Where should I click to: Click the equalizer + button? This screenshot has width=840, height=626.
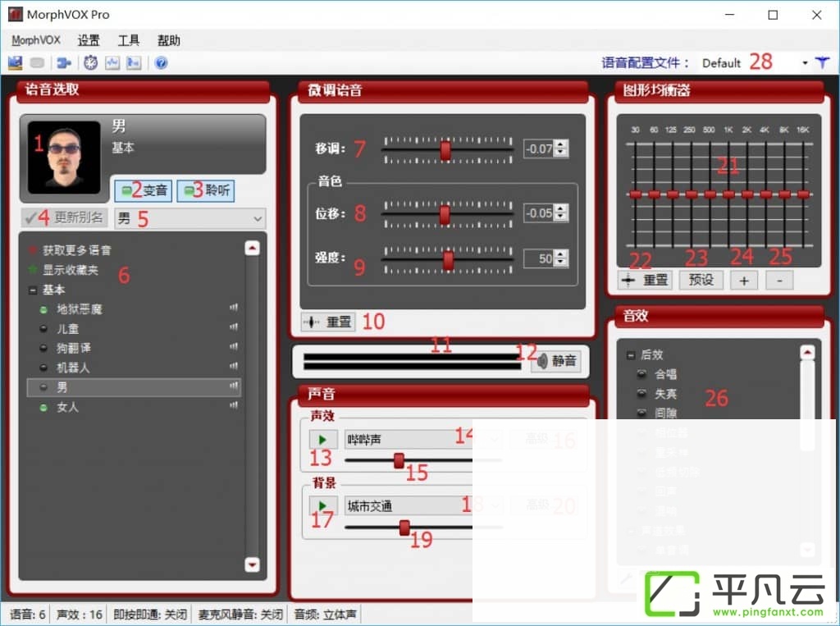tap(744, 281)
